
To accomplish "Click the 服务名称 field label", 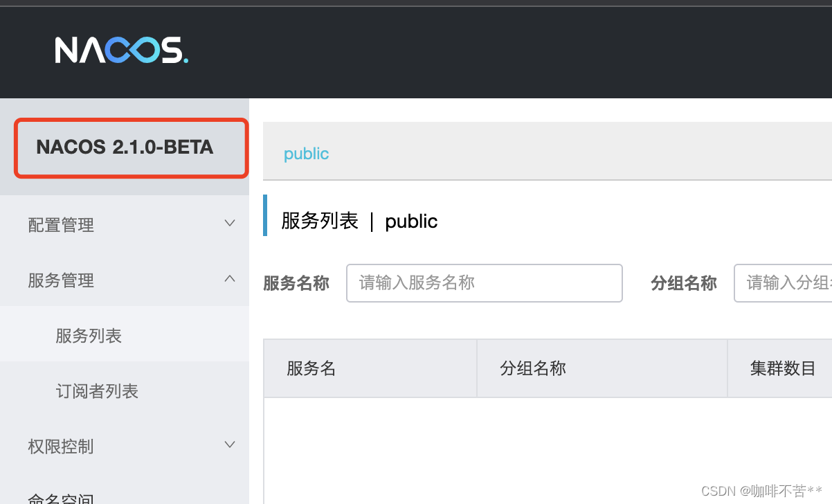I will tap(296, 283).
